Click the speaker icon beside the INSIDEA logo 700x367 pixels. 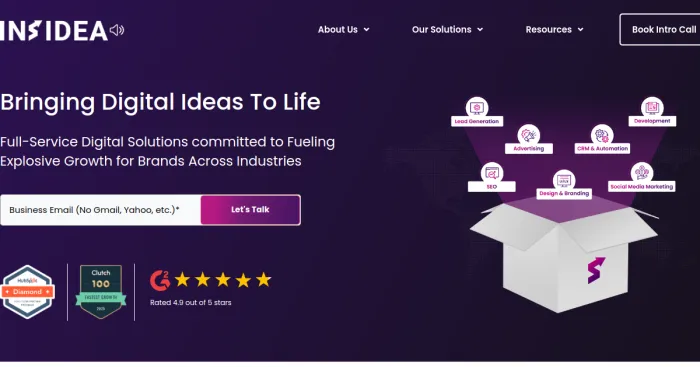[x=117, y=30]
